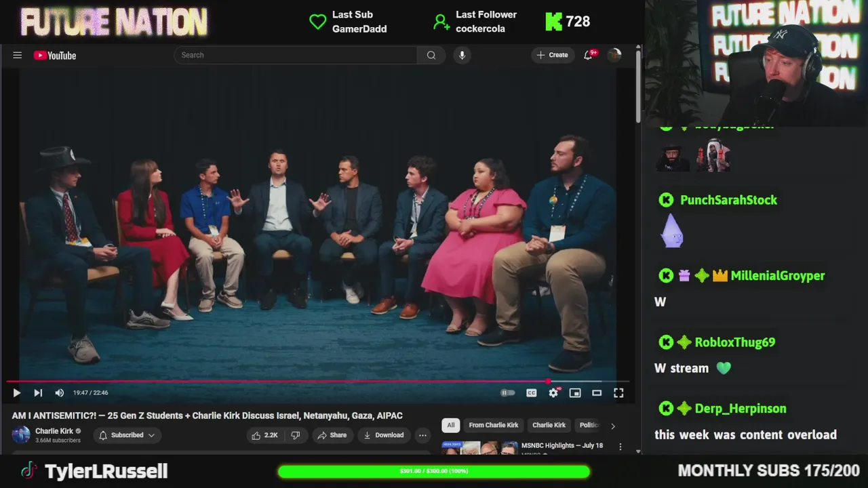Image resolution: width=868 pixels, height=488 pixels.
Task: Expand the Subscribed notification dropdown
Action: point(127,435)
